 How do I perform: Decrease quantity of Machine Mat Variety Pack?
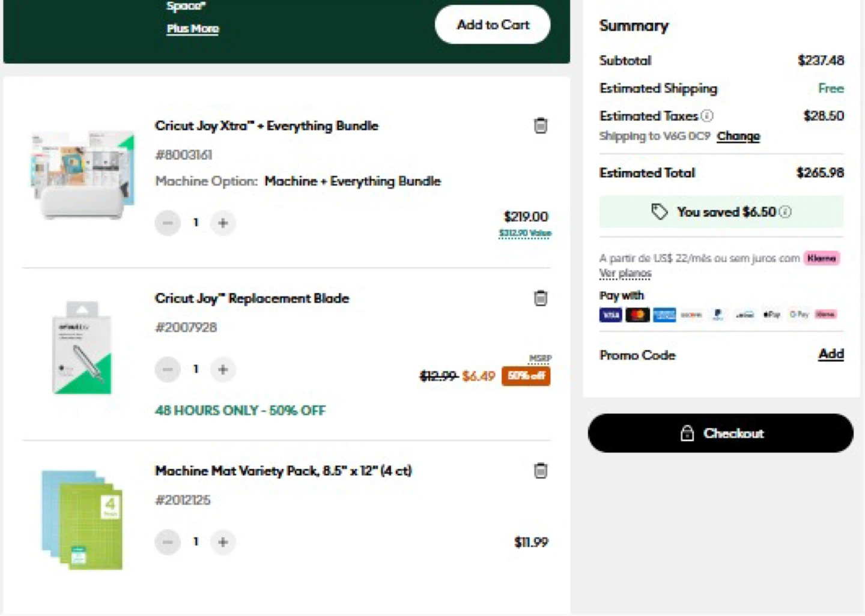point(168,542)
